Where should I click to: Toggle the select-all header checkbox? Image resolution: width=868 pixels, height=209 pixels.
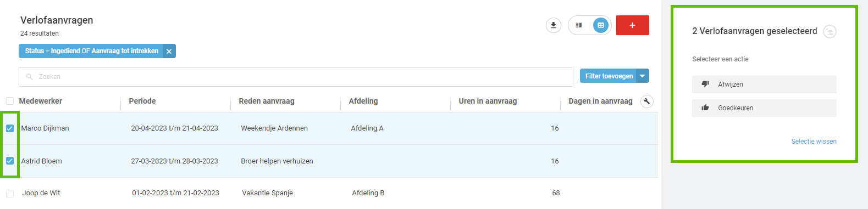10,101
